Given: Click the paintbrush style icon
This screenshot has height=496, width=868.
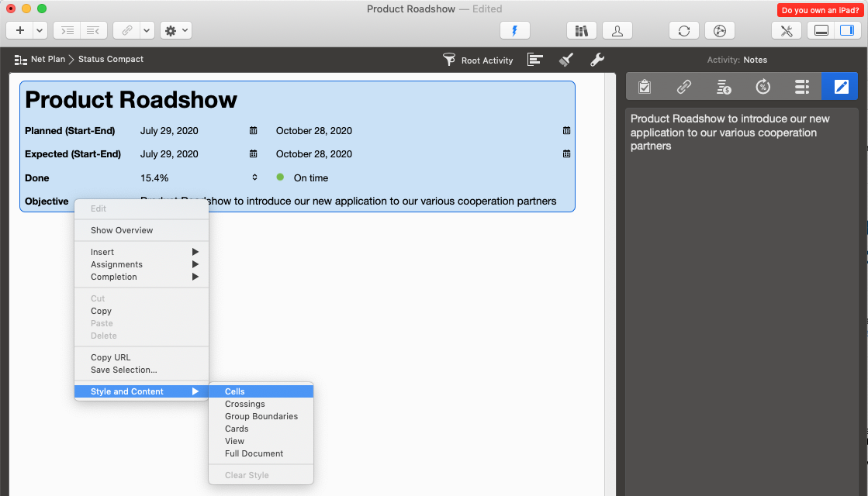Looking at the screenshot, I should click(x=566, y=60).
